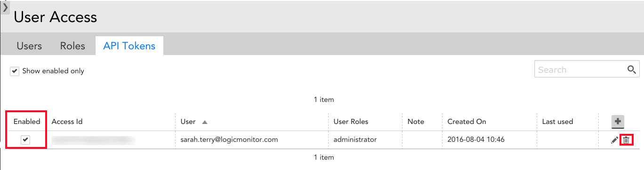Select the sarah.terry@logicmonitor.com user cell
644x170 pixels.
tap(229, 139)
